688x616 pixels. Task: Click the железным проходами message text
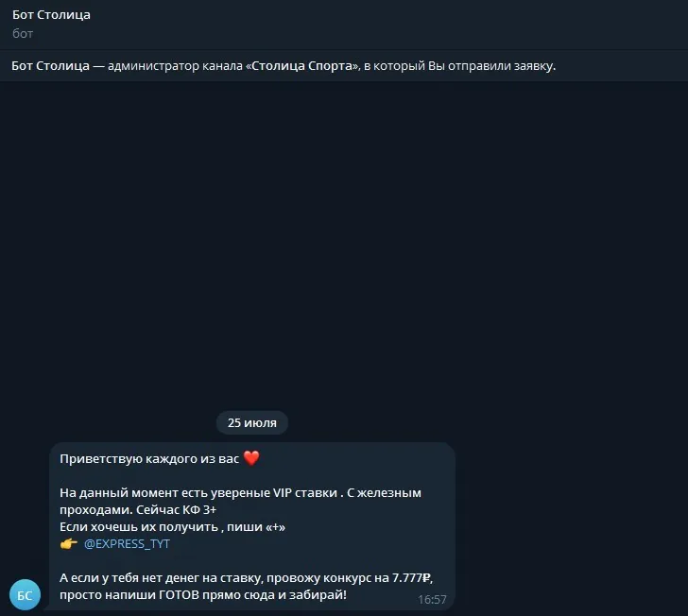coord(240,501)
